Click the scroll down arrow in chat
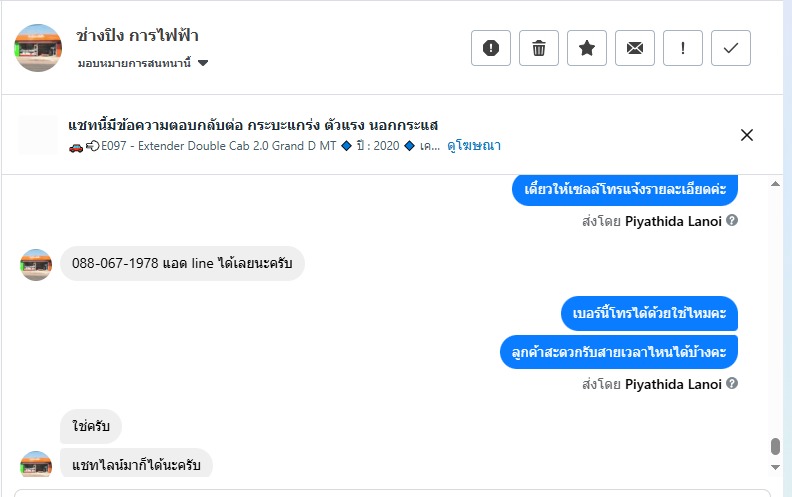Viewport: 792px width, 497px height. click(x=775, y=467)
